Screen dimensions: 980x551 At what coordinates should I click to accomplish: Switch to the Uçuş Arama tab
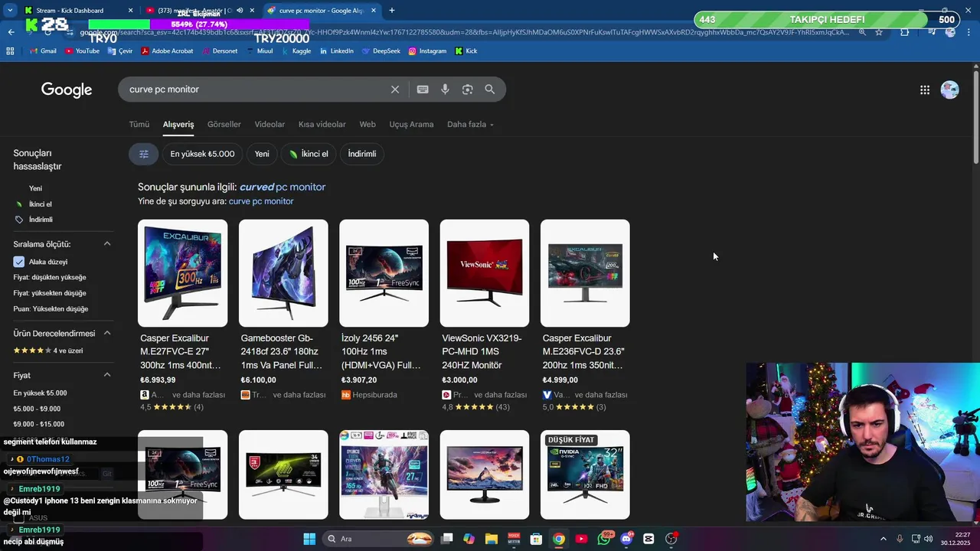411,125
